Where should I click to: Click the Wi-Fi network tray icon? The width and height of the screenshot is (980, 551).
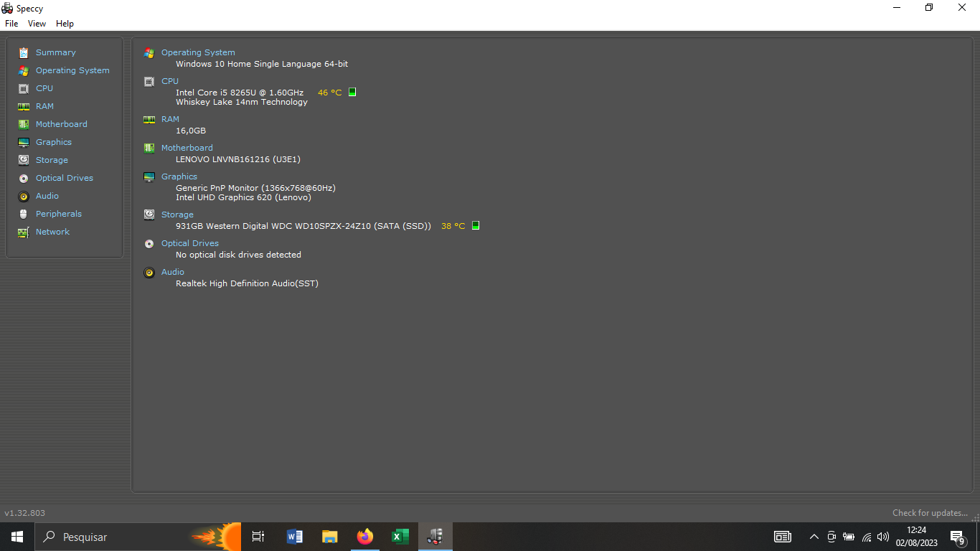(x=867, y=537)
